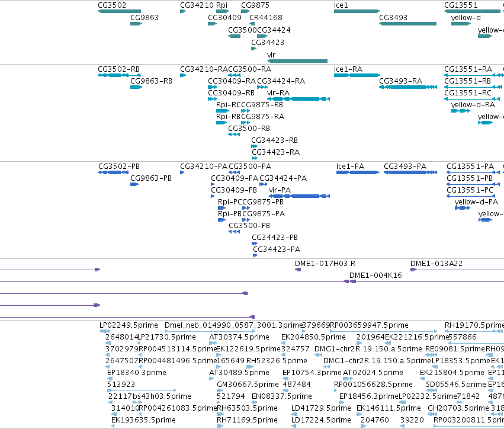Viewport: 504px width, 429px height.
Task: Select the CG3500-PB protein label
Action: coord(249,226)
